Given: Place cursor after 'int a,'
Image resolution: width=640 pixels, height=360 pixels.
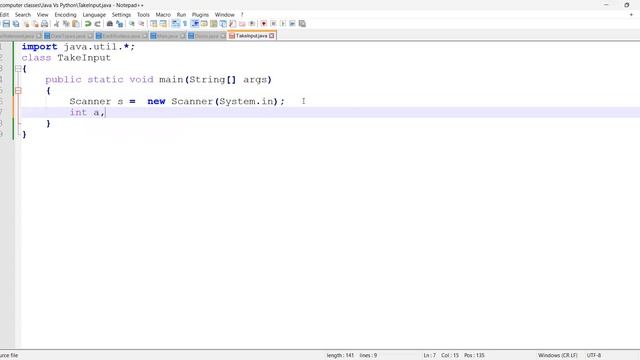Looking at the screenshot, I should pos(105,113).
